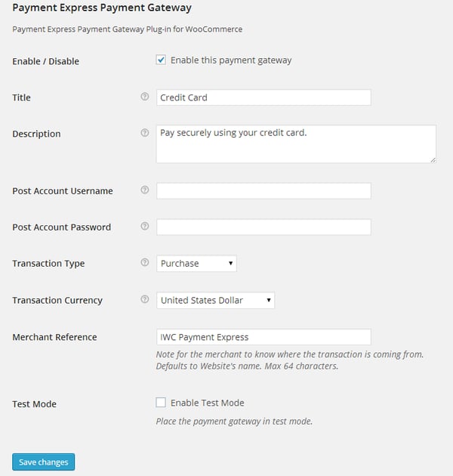Expand the United States Dollar currency dropdown
This screenshot has height=476, width=453.
[x=215, y=301]
